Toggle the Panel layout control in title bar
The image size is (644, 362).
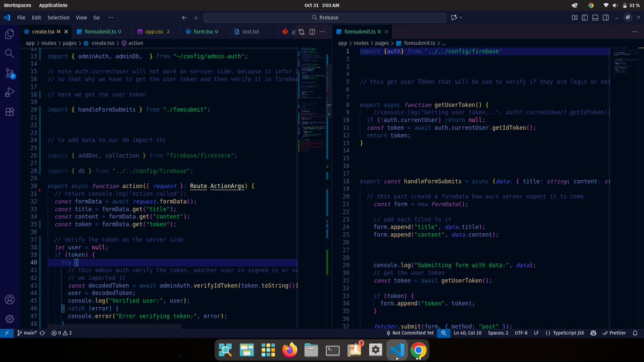coord(594,17)
